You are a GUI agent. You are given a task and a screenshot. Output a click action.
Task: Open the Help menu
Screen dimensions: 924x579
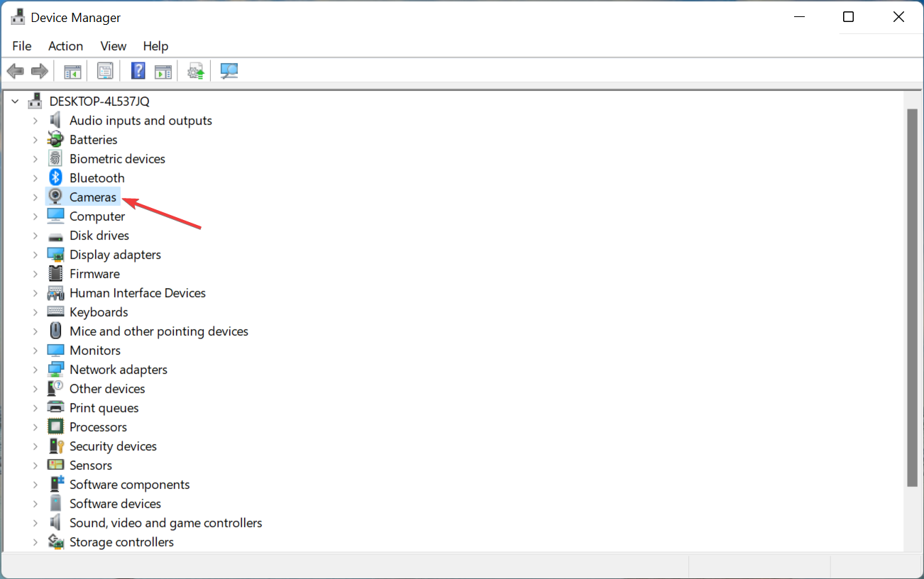point(155,46)
